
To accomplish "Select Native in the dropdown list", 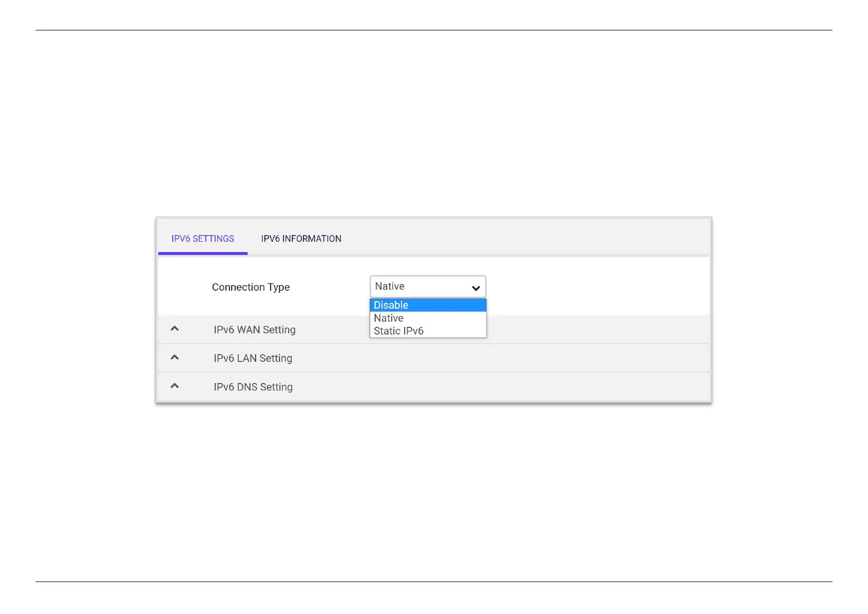I will tap(428, 318).
